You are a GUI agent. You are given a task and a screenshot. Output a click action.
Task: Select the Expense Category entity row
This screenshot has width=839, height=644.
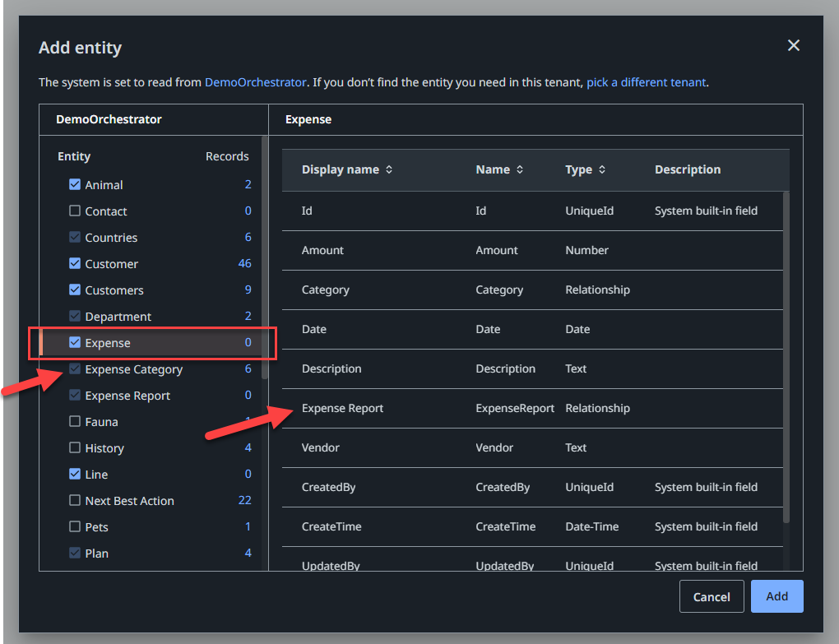tap(134, 369)
